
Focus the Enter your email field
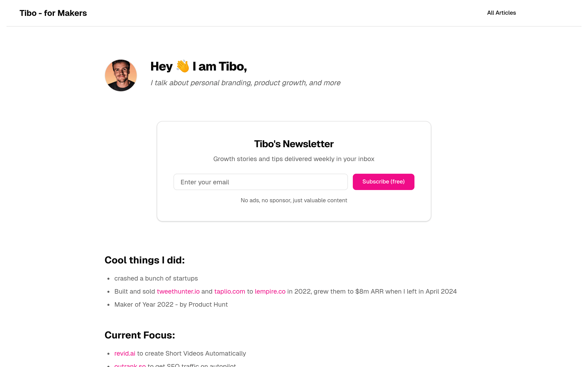click(261, 182)
